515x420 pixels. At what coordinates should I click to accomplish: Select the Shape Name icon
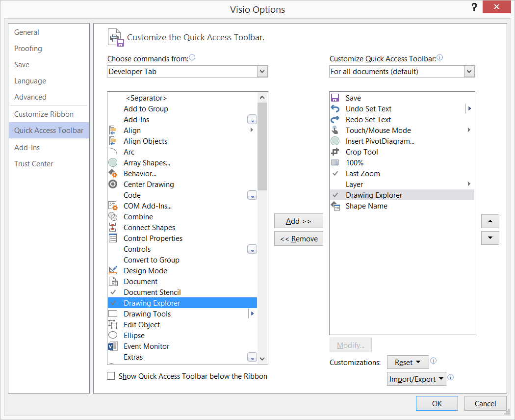click(335, 206)
